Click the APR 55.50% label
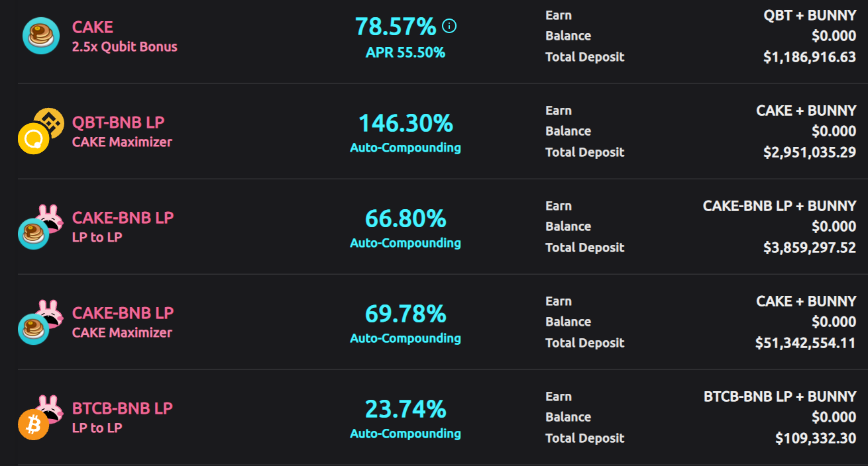Screen dimensions: 868x466 pos(406,52)
